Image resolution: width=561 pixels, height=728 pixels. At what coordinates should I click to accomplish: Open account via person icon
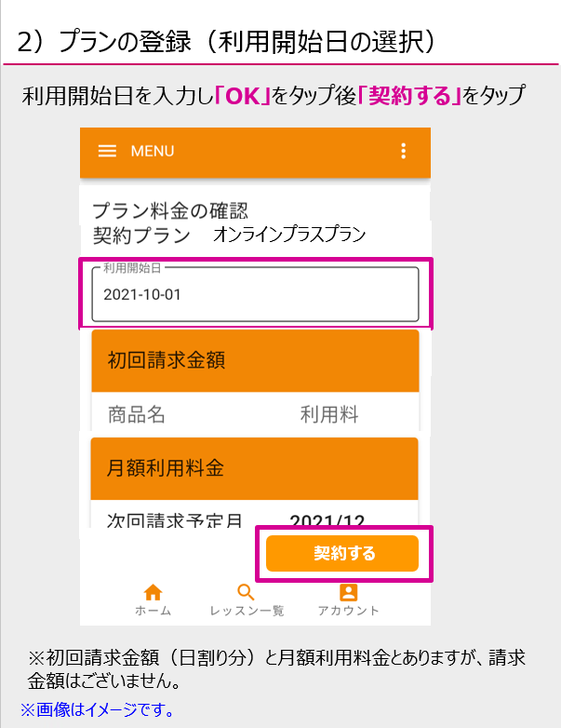[349, 592]
